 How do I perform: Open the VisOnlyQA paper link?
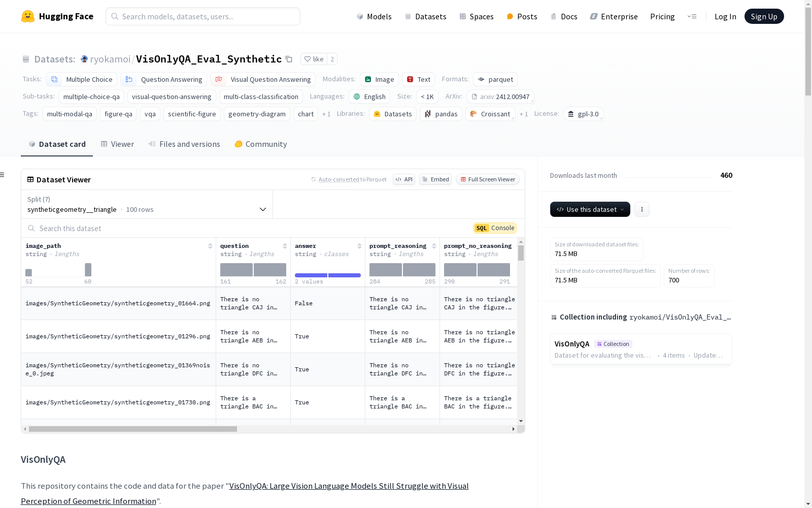pos(245,493)
